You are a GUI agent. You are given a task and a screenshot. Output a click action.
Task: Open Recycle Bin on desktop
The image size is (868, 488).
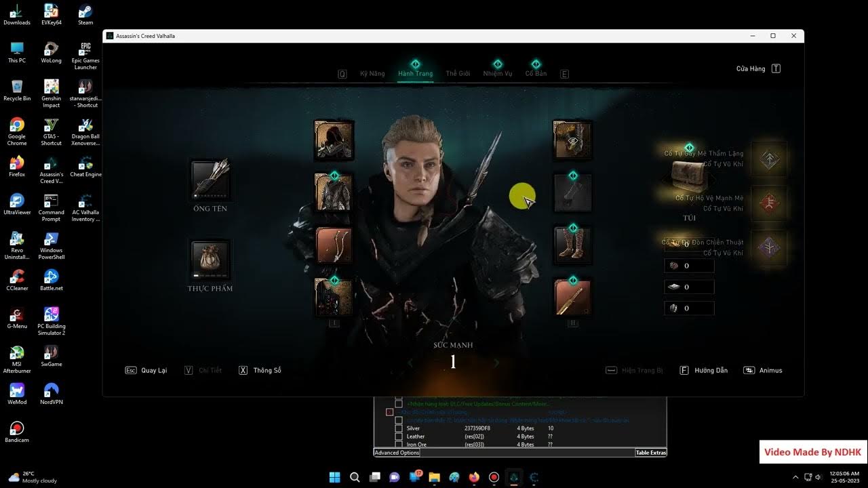click(x=17, y=91)
